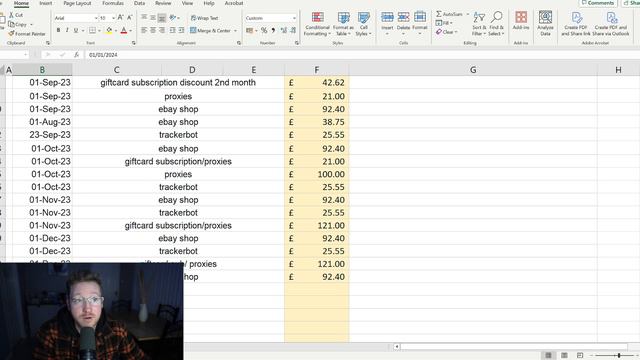Toggle Italic formatting
This screenshot has width=640, height=360.
pos(67,31)
